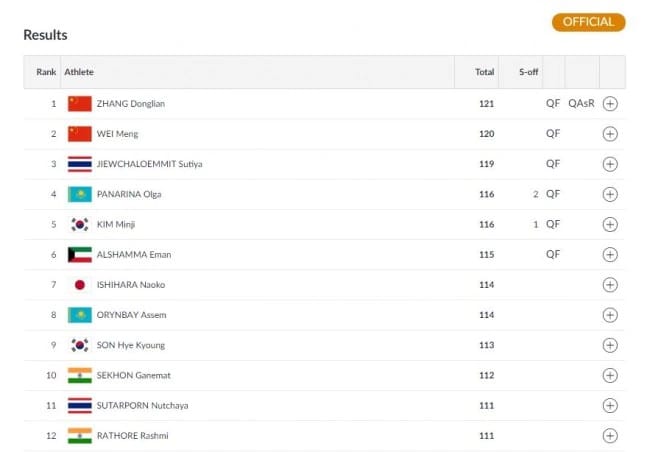This screenshot has height=452, width=647.
Task: Select athlete name ALSHAMMA Eman
Action: (x=134, y=254)
